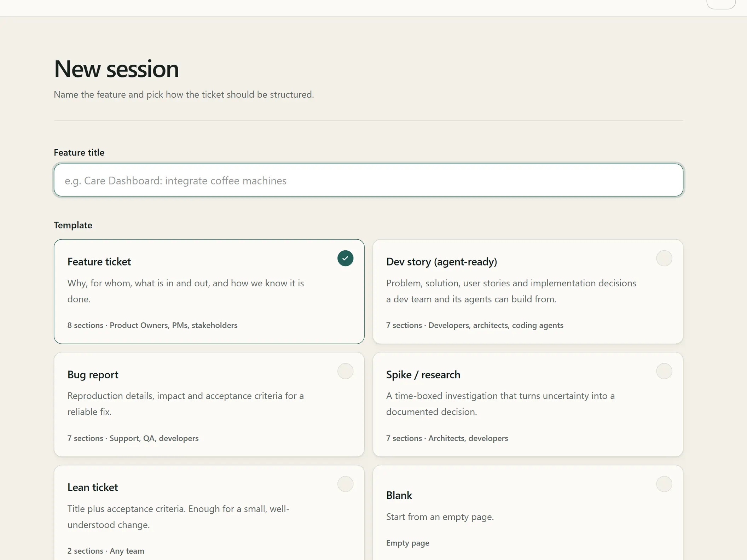Click the '7 sections · Architects, developers' text
Image resolution: width=747 pixels, height=560 pixels.
(x=447, y=438)
